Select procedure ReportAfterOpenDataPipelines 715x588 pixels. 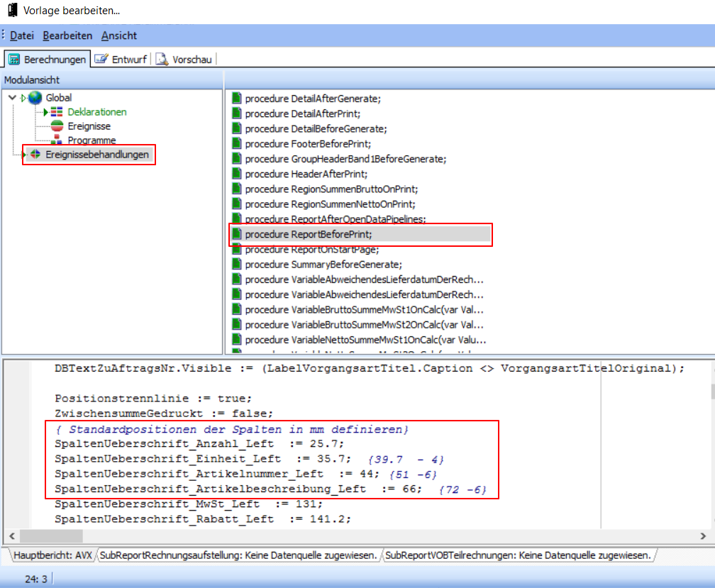tap(336, 218)
